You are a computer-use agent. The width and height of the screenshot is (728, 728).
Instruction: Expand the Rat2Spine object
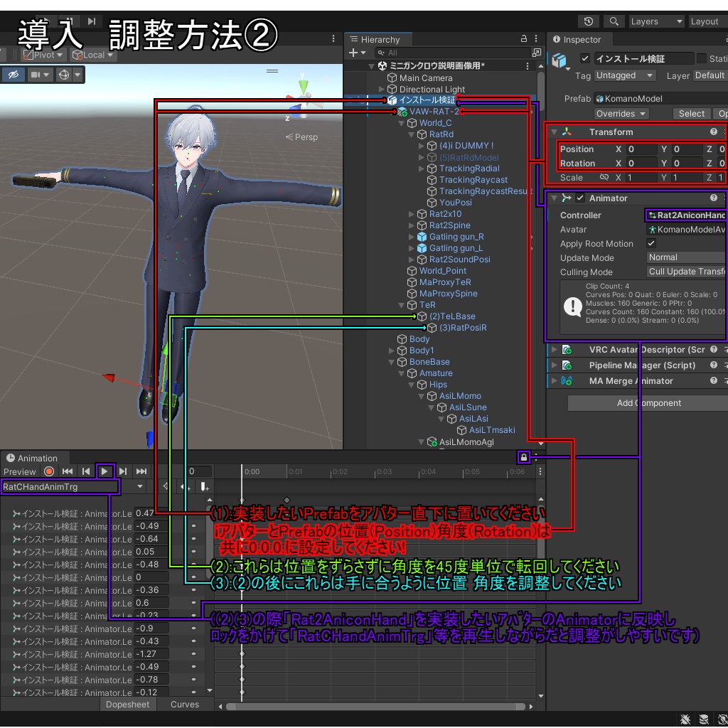411,225
